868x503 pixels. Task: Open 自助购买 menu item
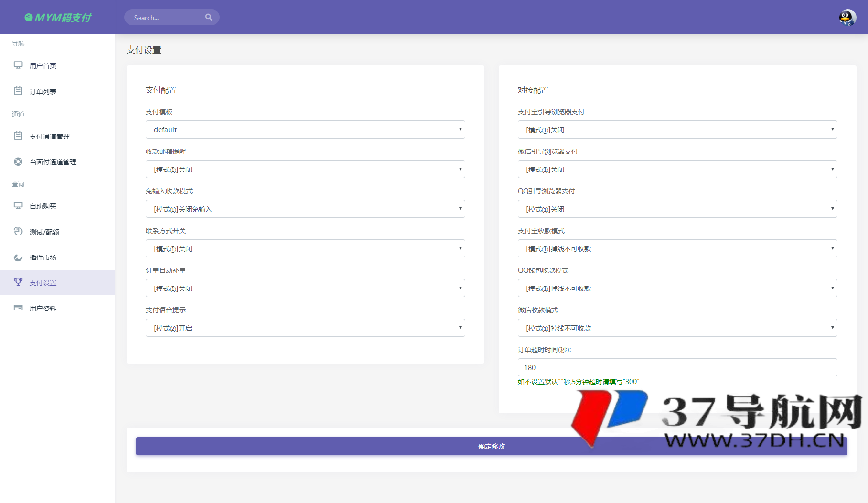(43, 206)
